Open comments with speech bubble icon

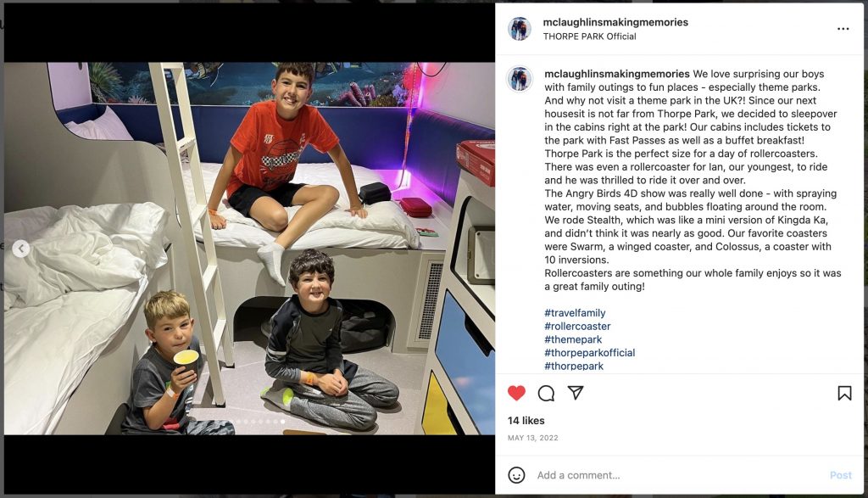(x=546, y=393)
